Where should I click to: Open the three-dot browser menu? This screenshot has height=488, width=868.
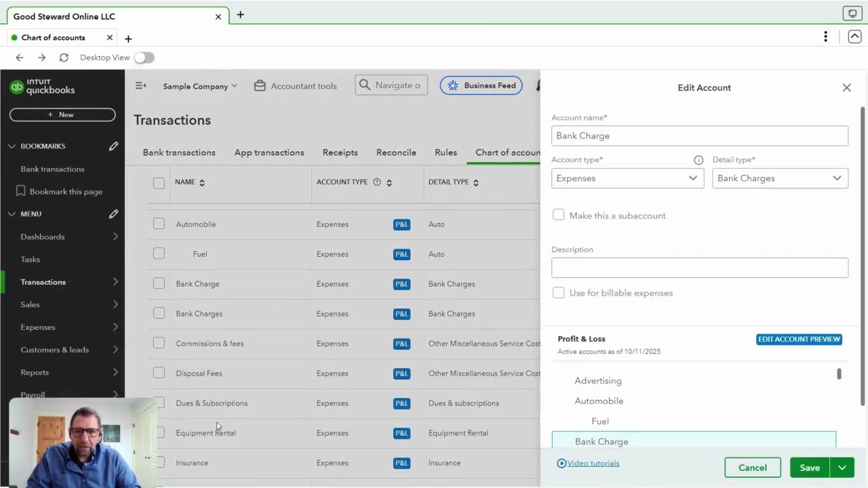coord(825,37)
